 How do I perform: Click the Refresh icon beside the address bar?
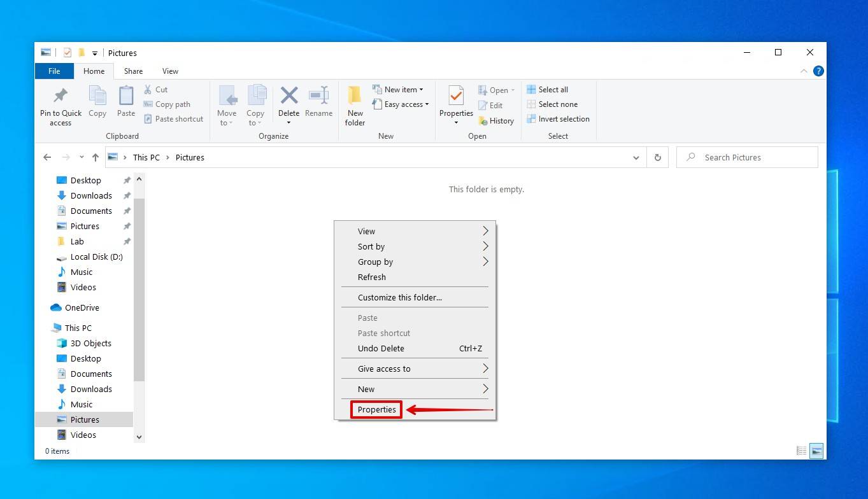(657, 157)
